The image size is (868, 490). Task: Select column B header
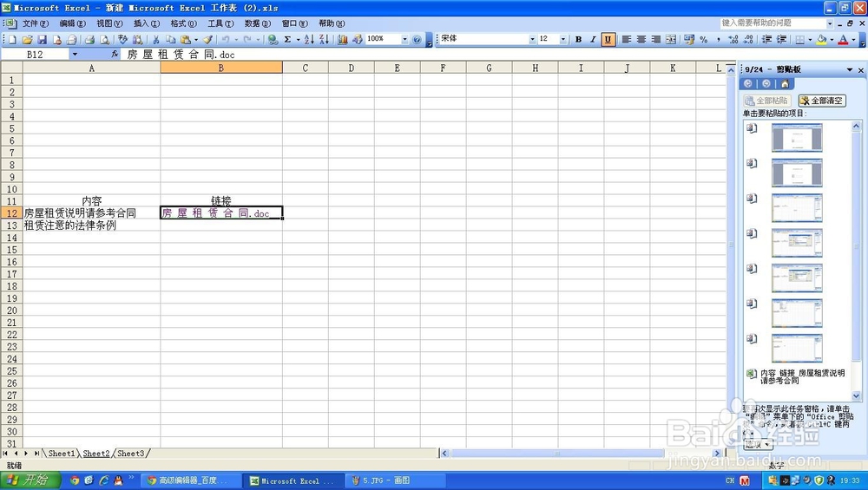220,68
